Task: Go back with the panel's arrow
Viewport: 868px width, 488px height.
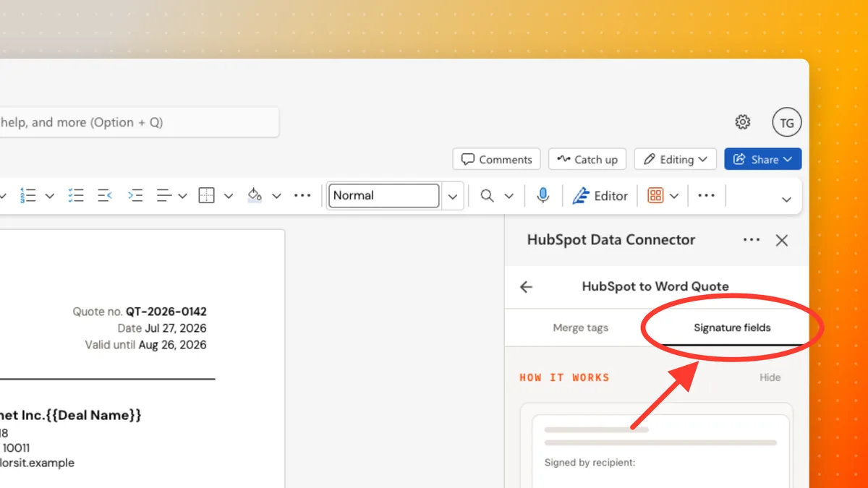Action: point(527,287)
